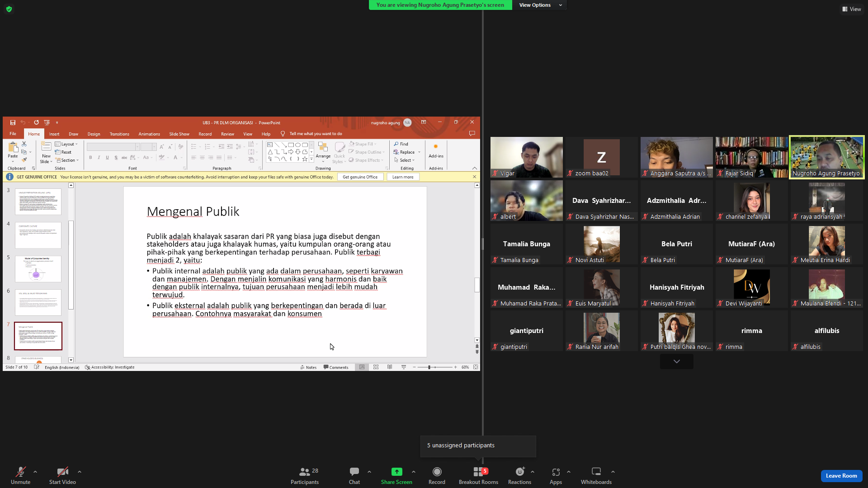Start Video in Zoom toolbar

point(62,476)
